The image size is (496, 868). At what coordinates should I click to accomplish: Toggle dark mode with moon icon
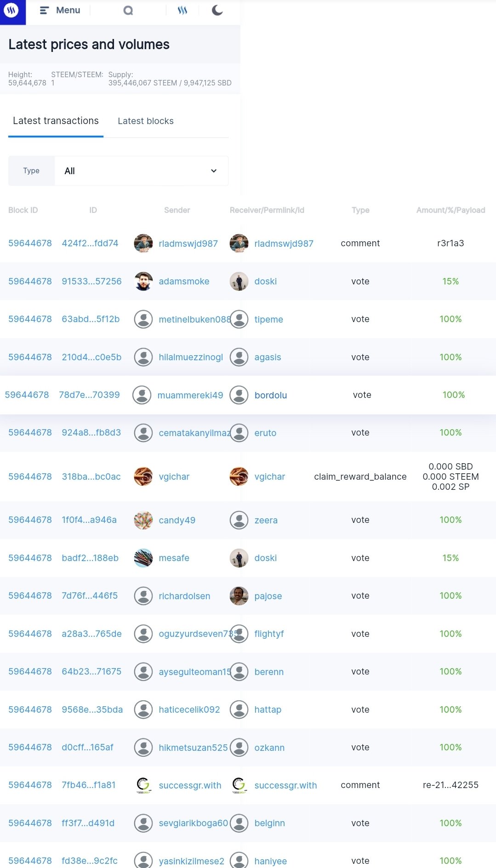[217, 10]
